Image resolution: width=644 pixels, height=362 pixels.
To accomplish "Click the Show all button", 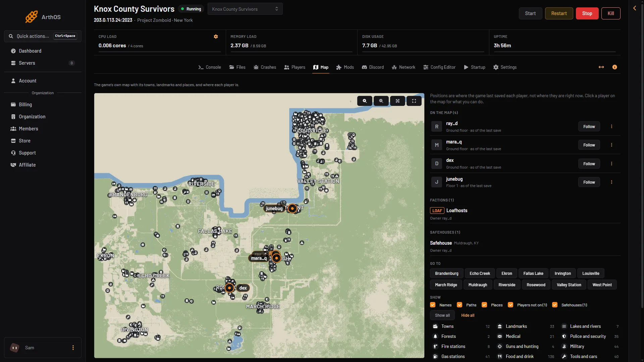I will coord(442,315).
